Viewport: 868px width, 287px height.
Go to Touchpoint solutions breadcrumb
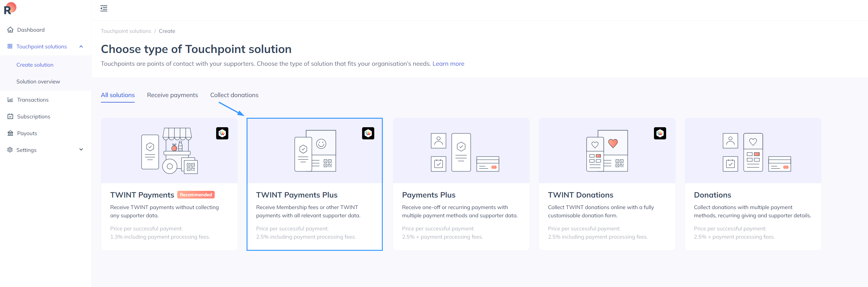tap(126, 31)
